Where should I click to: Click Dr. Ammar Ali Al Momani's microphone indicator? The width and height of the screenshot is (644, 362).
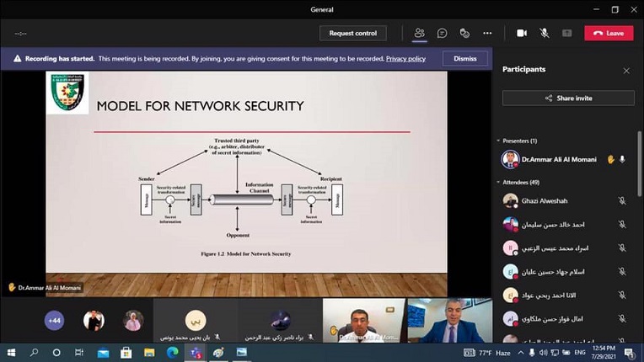(x=622, y=159)
